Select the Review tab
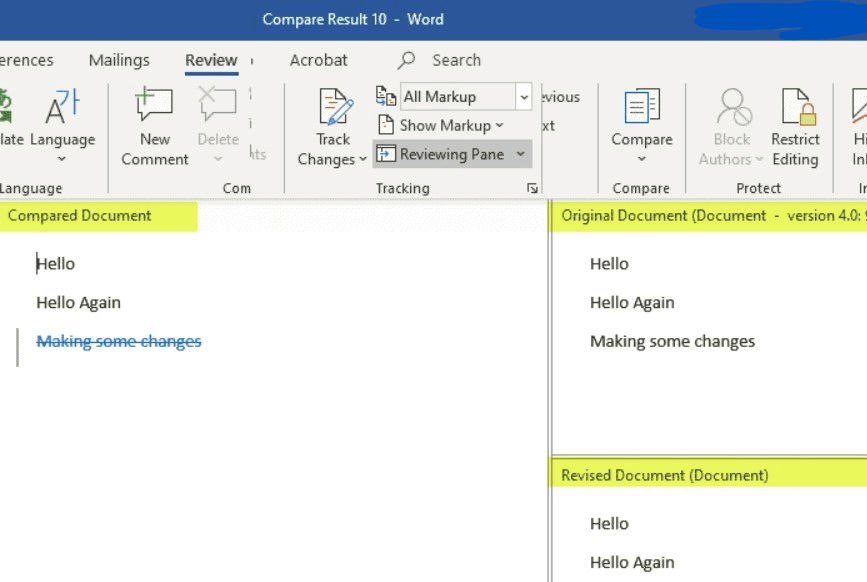This screenshot has width=867, height=582. click(211, 60)
